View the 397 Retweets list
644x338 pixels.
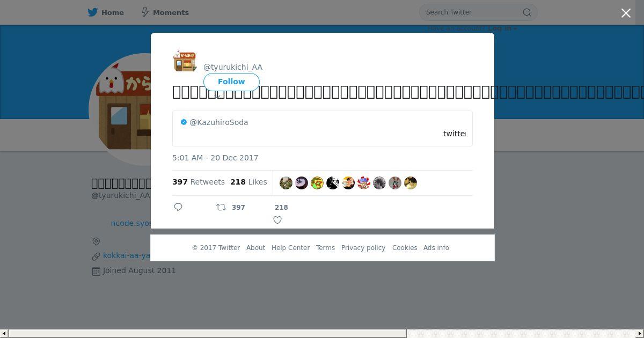click(x=199, y=182)
